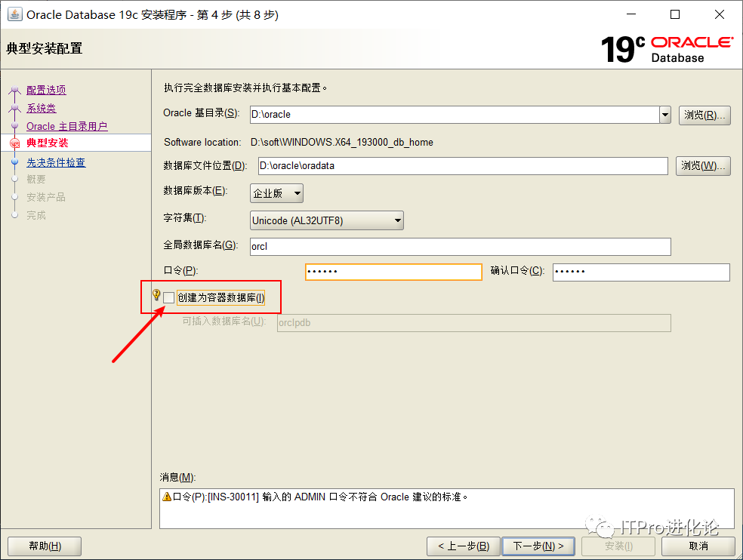Click the installer icon in the title bar
The image size is (743, 560).
[x=15, y=14]
